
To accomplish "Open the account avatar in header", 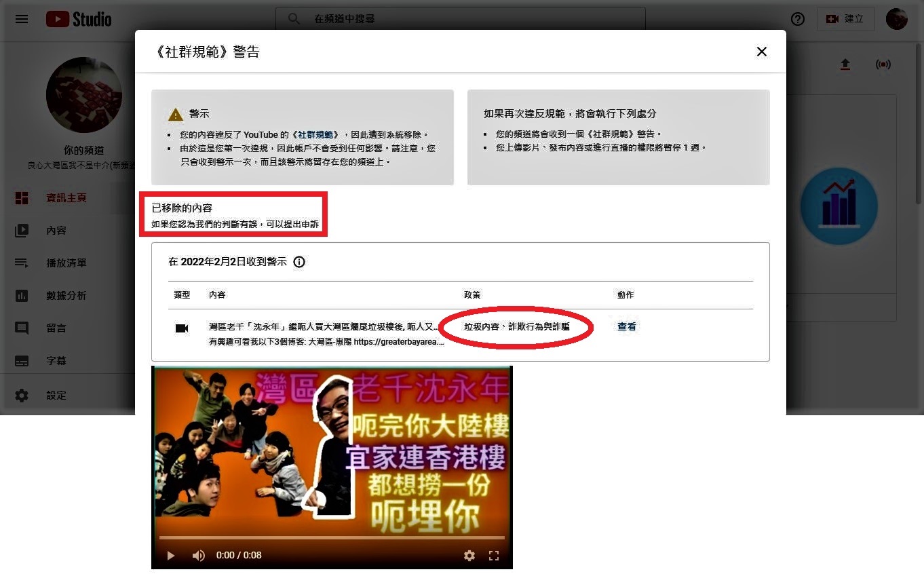I will [897, 19].
